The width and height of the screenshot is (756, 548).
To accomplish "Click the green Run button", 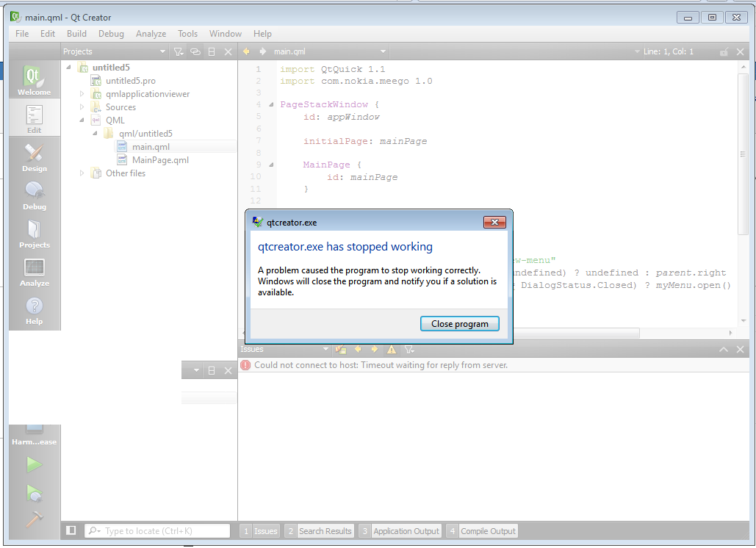I will coord(34,464).
